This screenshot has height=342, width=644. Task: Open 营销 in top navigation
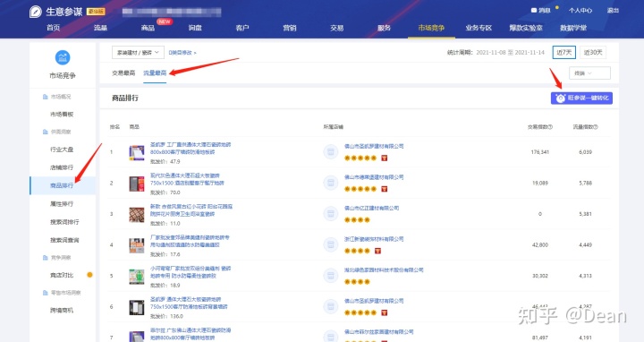pos(290,28)
